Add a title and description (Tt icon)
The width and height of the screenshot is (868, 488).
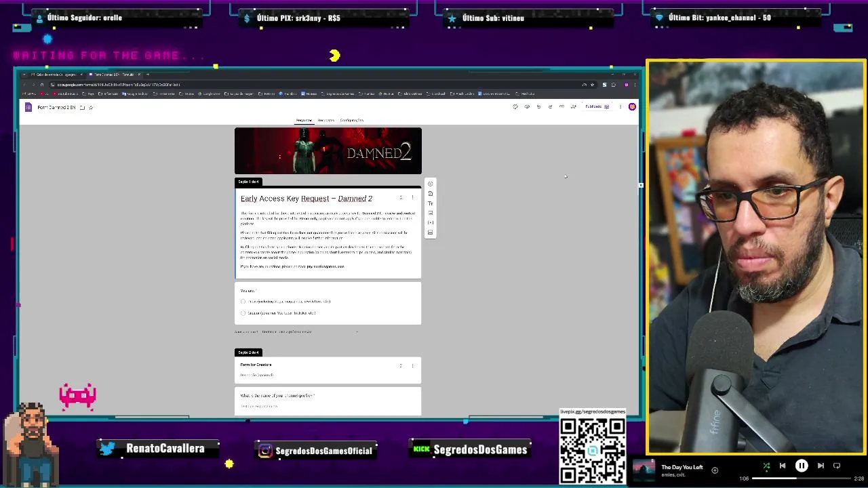[x=430, y=203]
